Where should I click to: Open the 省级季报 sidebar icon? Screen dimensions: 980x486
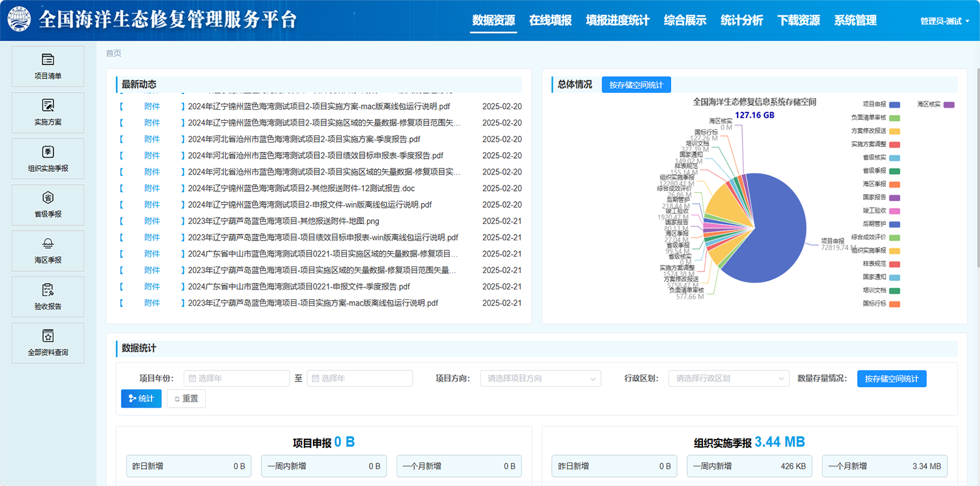tap(48, 198)
